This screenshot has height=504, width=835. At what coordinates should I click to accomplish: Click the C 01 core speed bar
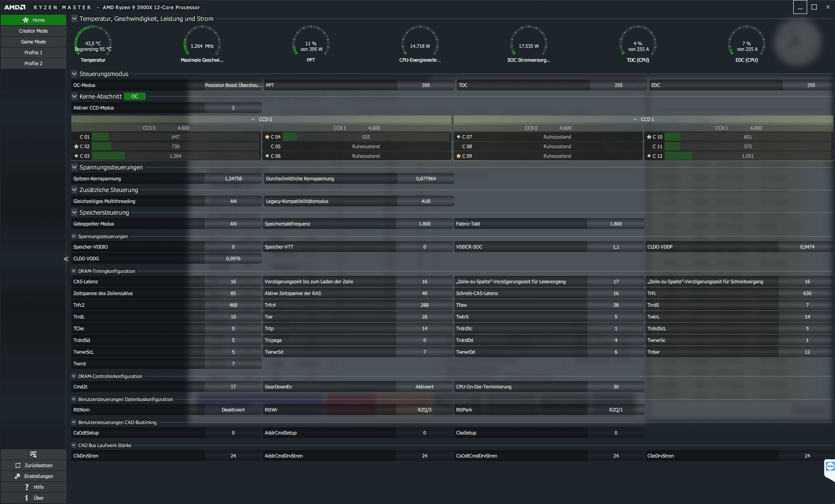pos(175,137)
